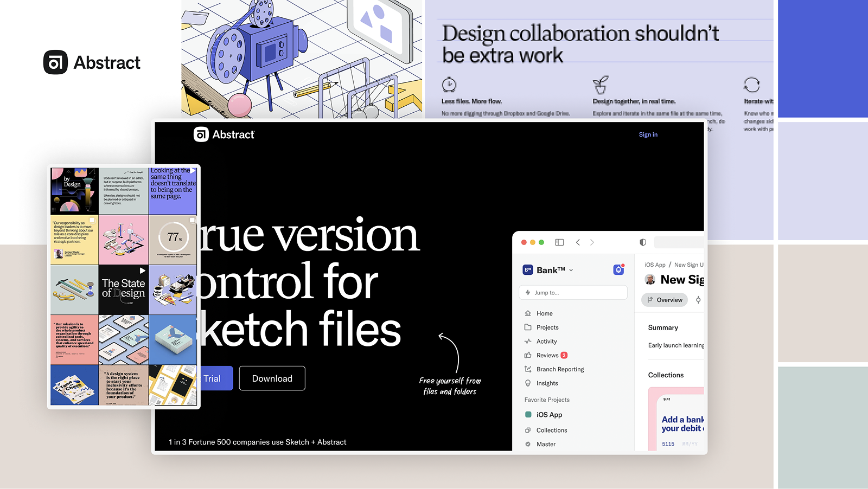Select the Master branch item
Screen dimensions: 868x489
(546, 444)
